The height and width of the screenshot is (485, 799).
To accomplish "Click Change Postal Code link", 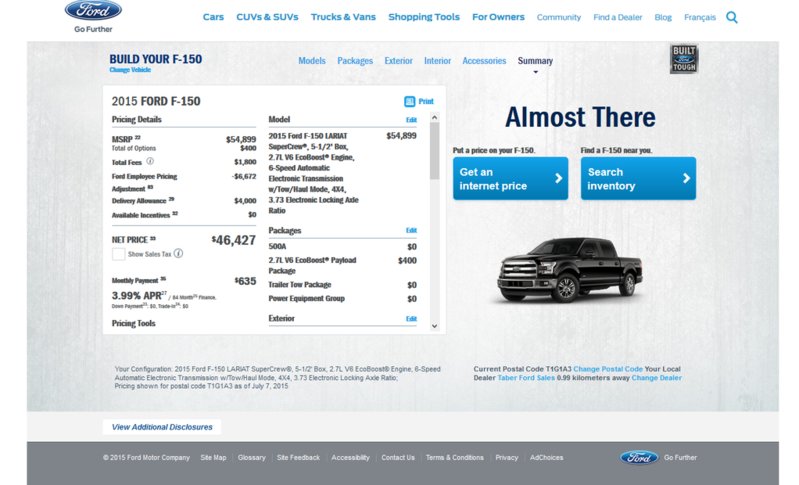I will tap(608, 369).
